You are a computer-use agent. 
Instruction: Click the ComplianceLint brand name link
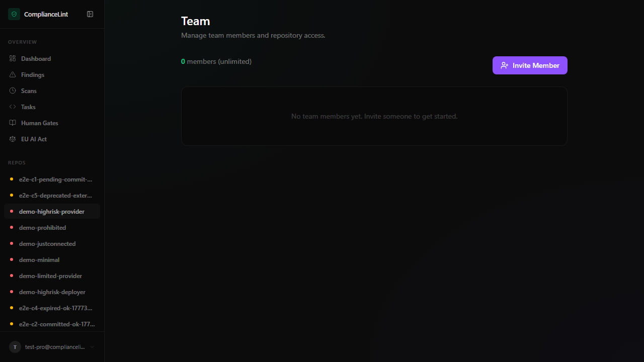pyautogui.click(x=46, y=15)
